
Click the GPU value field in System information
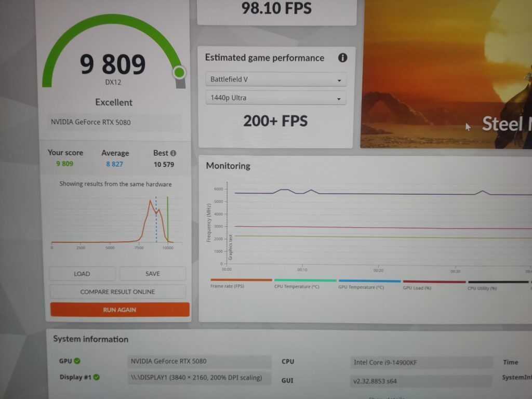(199, 362)
